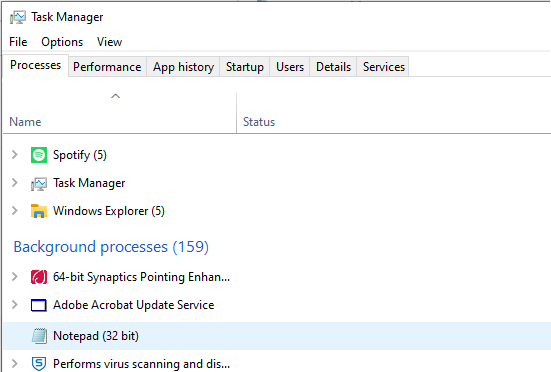Sort processes by Name column header

(119, 112)
